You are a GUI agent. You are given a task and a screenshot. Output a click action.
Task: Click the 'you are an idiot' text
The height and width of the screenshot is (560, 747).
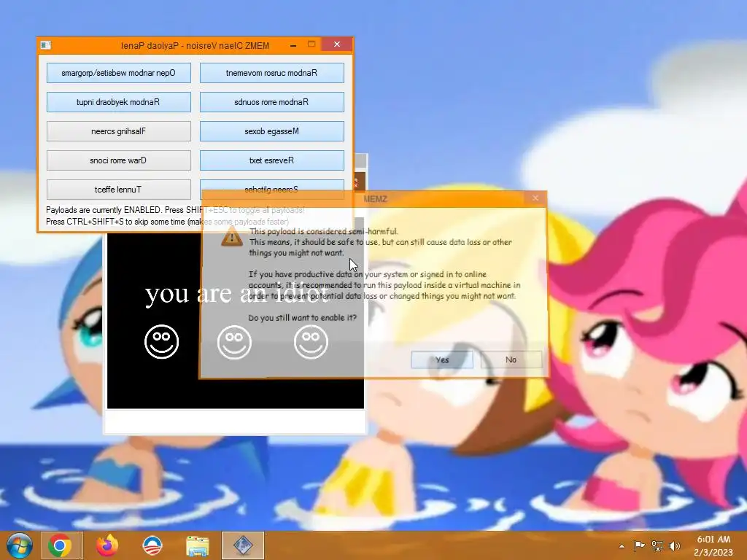point(237,294)
